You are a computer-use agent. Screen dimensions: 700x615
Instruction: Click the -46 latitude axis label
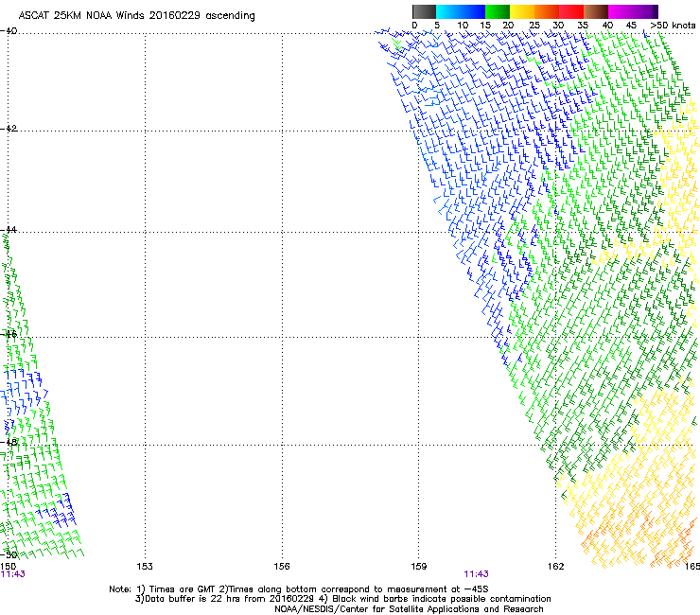pyautogui.click(x=9, y=334)
